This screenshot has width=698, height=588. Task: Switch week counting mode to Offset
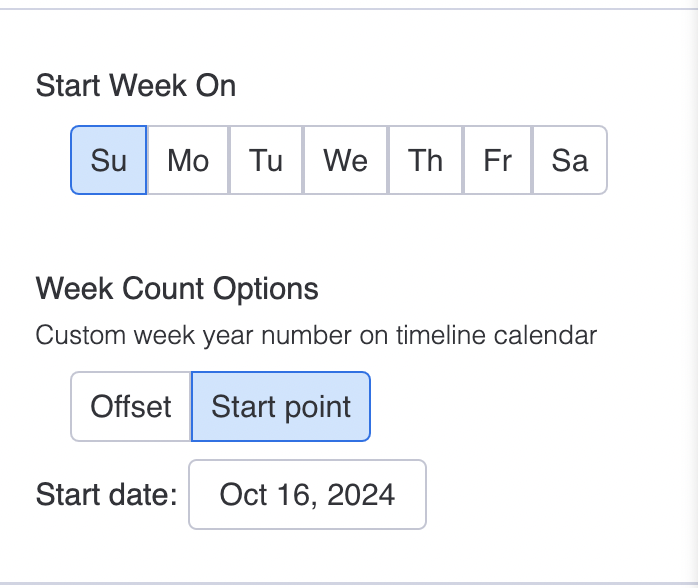(131, 407)
